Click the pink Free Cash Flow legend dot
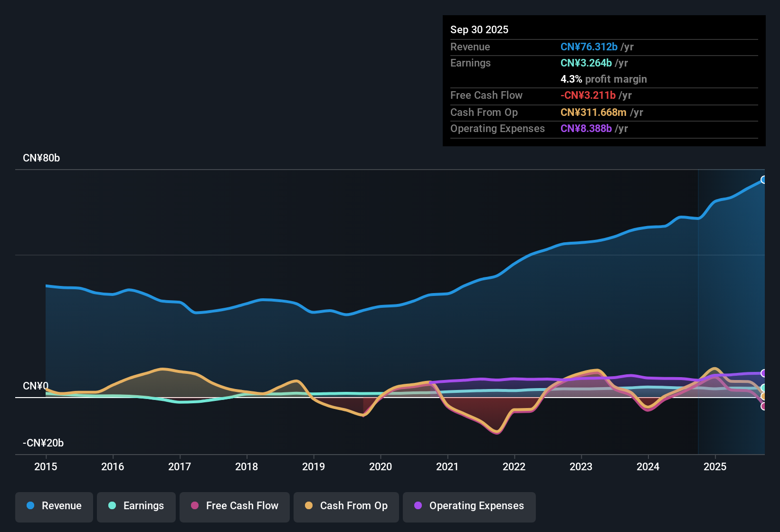The image size is (780, 532). 195,506
